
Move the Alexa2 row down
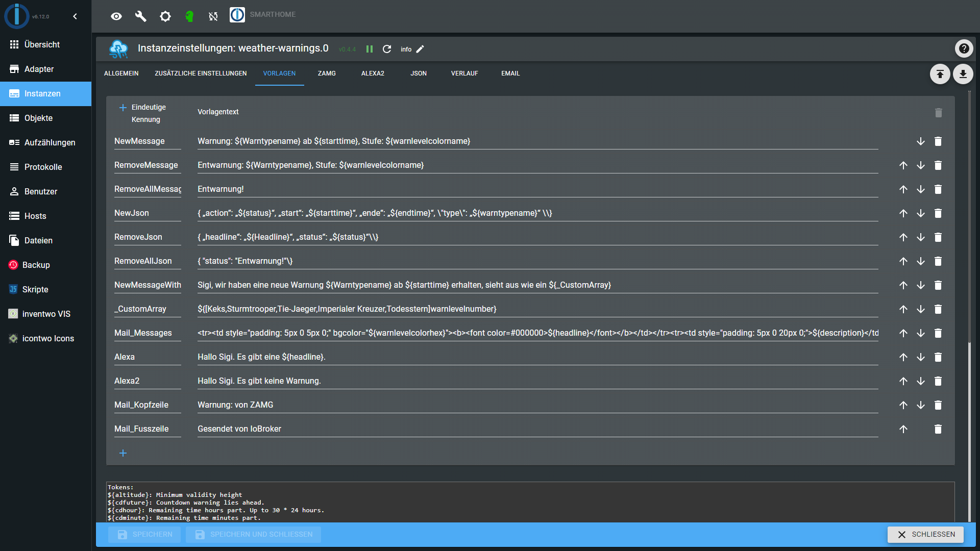point(921,381)
